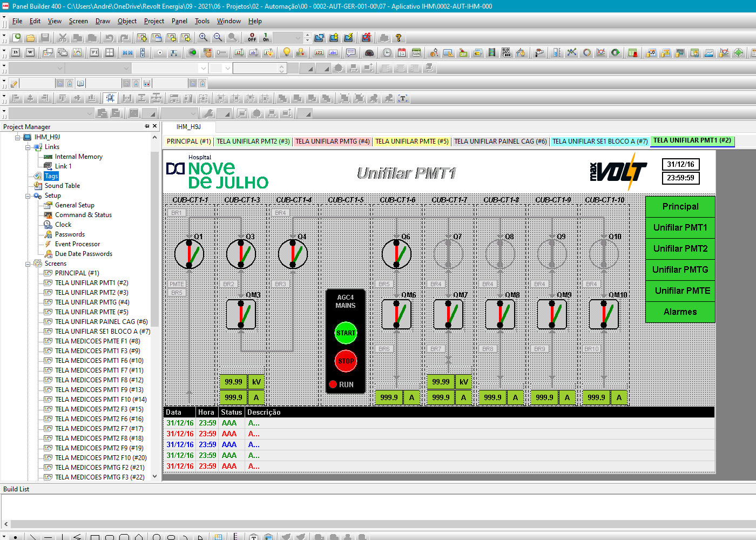Switch to PRINCIPAL (#1) screen tab
Viewport: 756px width, 540px height.
click(188, 141)
